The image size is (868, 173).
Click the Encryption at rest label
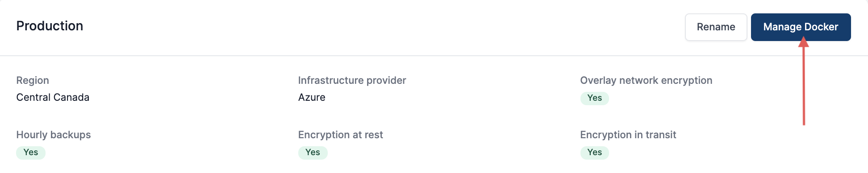tap(340, 135)
